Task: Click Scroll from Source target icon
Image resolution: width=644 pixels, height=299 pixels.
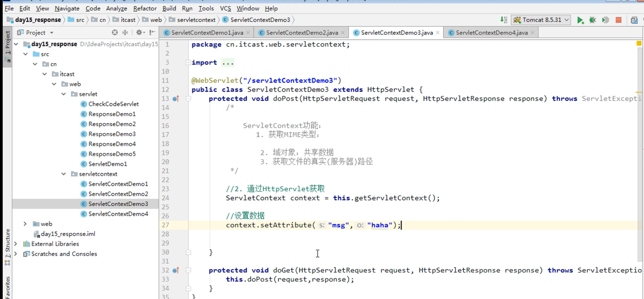Action: [x=115, y=33]
